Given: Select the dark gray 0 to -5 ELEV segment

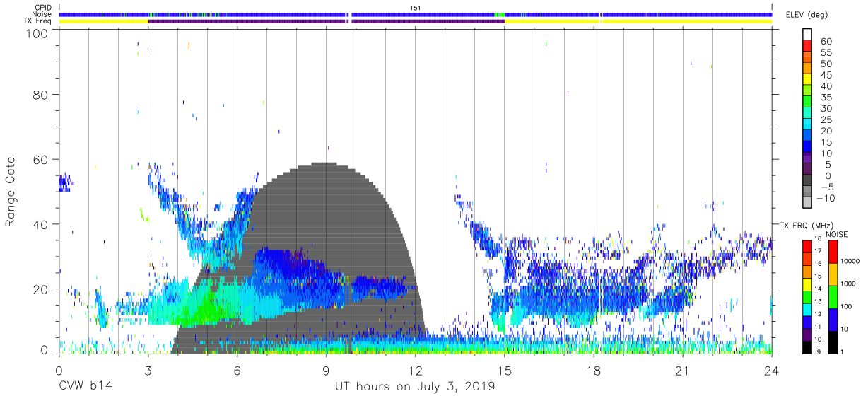Looking at the screenshot, I should click(807, 181).
